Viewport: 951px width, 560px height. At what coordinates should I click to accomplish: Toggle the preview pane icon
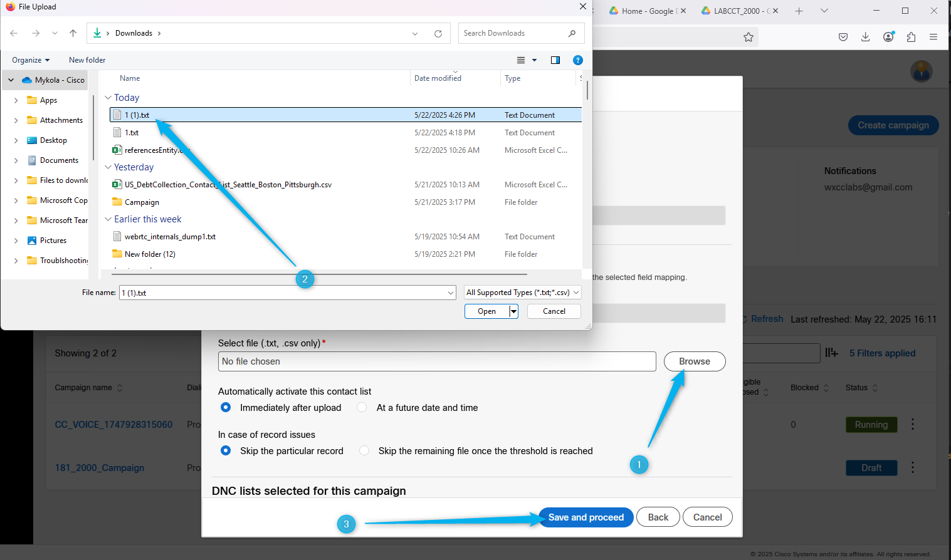[x=555, y=60]
